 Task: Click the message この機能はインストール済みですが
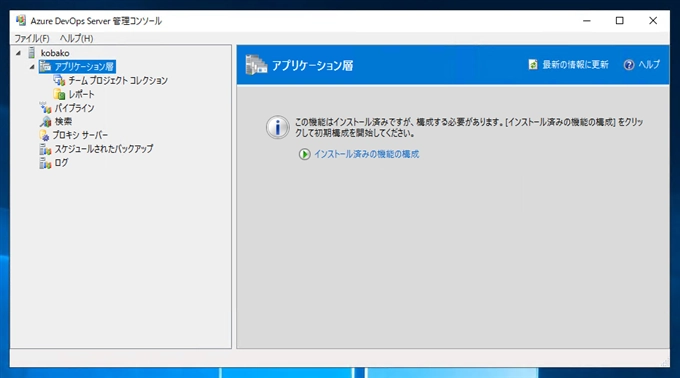[x=469, y=127]
